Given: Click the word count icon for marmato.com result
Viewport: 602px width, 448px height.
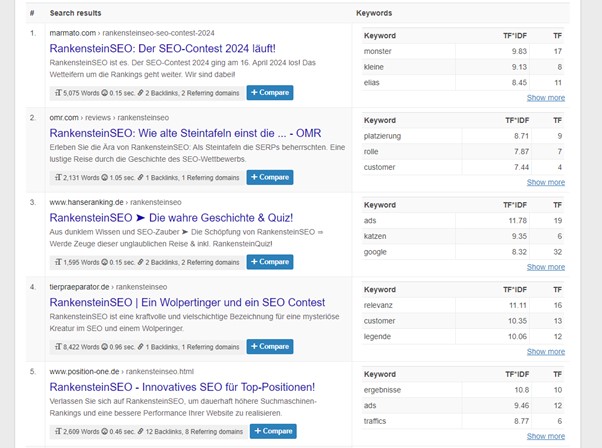Looking at the screenshot, I should coord(58,93).
